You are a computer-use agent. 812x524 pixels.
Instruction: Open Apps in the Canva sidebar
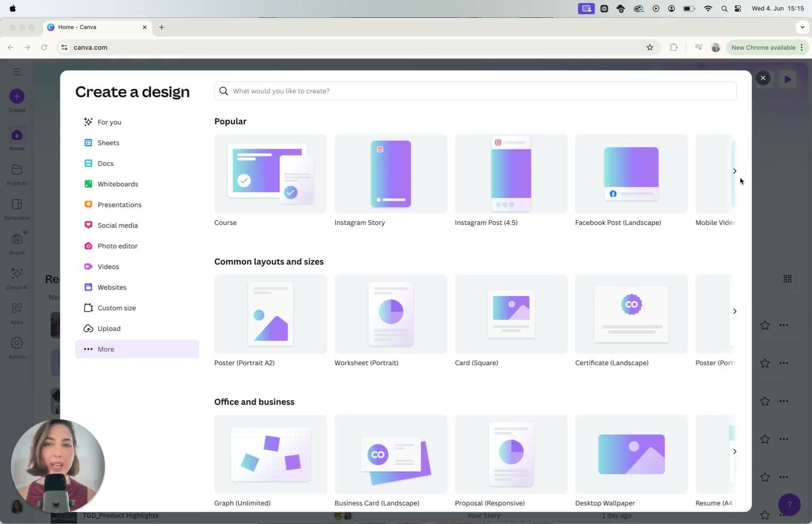(x=17, y=313)
